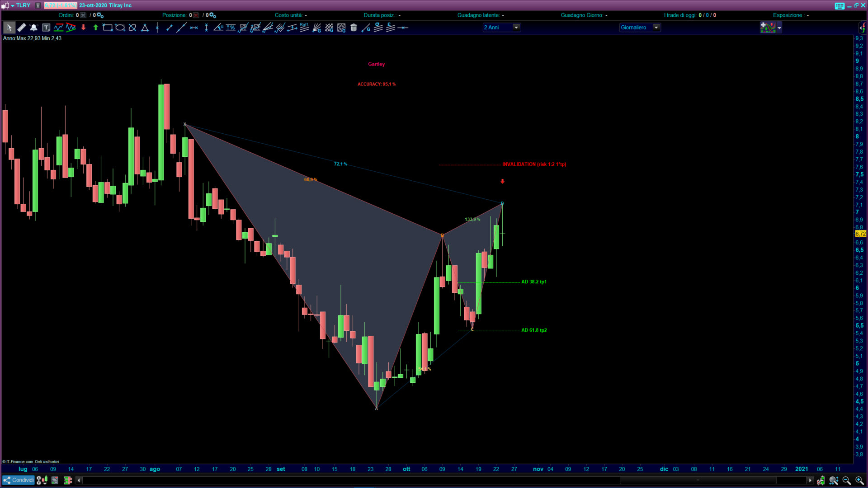The height and width of the screenshot is (488, 868).
Task: Place a red down arrow marker
Action: pyautogui.click(x=83, y=28)
